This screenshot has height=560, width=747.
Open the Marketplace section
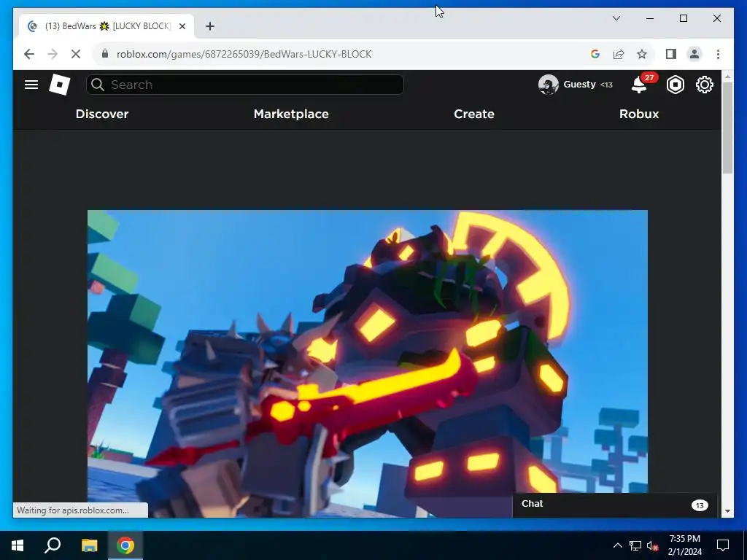point(291,114)
